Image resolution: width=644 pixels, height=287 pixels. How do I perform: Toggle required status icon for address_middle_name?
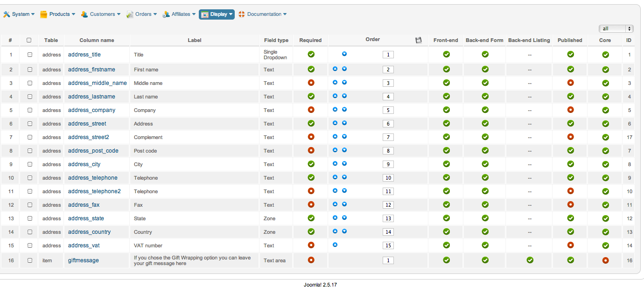click(311, 83)
